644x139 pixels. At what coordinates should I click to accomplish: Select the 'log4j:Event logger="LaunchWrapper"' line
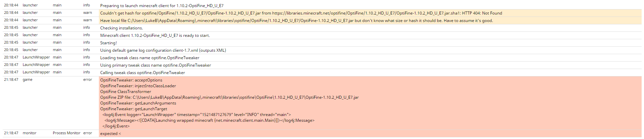196,115
